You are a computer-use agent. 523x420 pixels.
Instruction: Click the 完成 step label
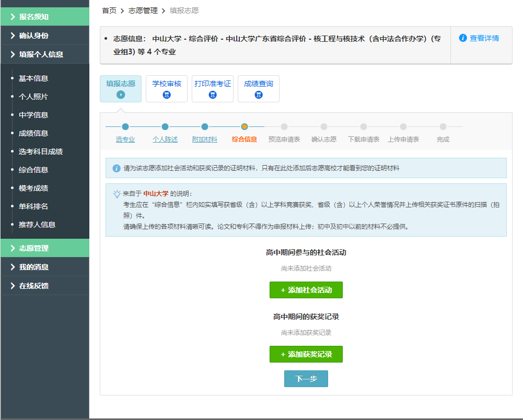click(x=443, y=139)
